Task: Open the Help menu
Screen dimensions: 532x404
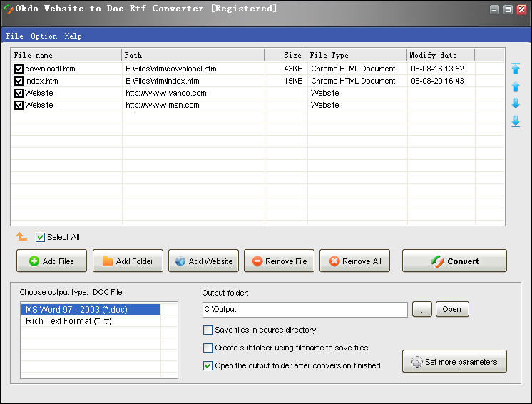Action: point(73,36)
